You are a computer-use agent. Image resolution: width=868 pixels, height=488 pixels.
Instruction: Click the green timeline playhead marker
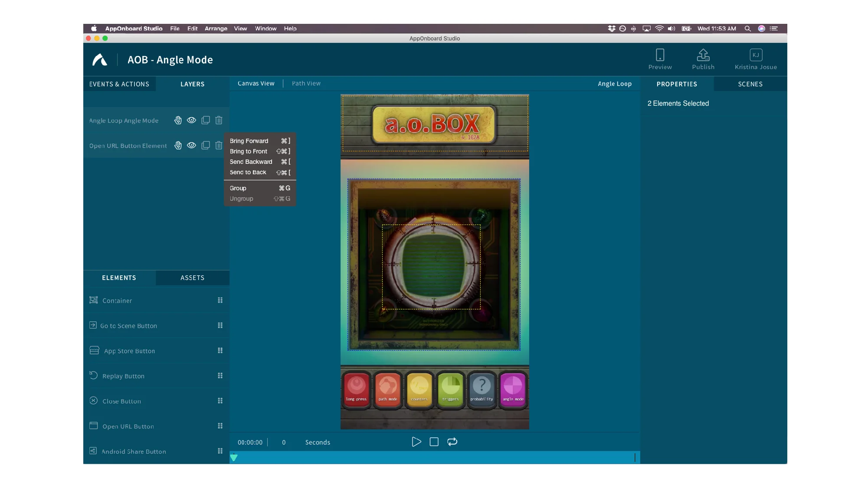coord(234,457)
